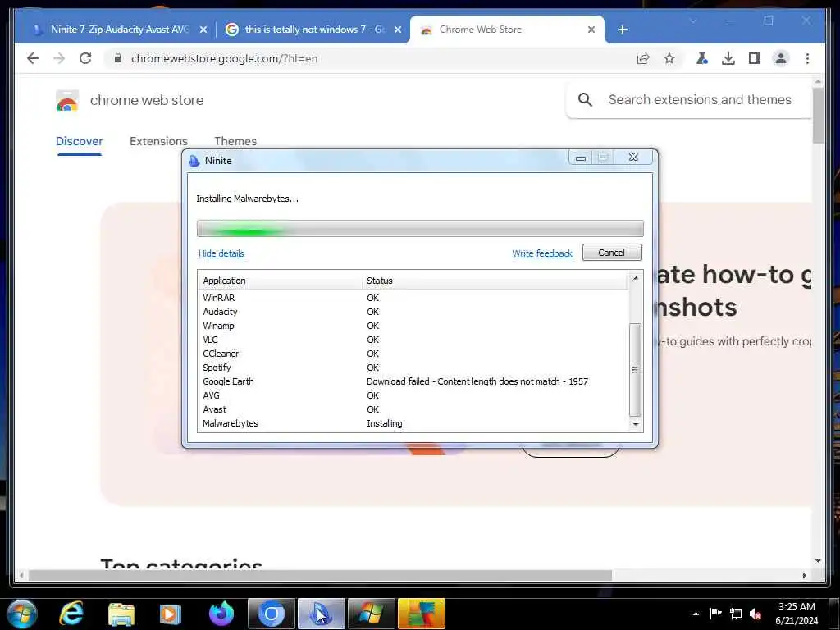This screenshot has width=840, height=630.
Task: Click the Chrome taskbar button
Action: pyautogui.click(x=271, y=614)
